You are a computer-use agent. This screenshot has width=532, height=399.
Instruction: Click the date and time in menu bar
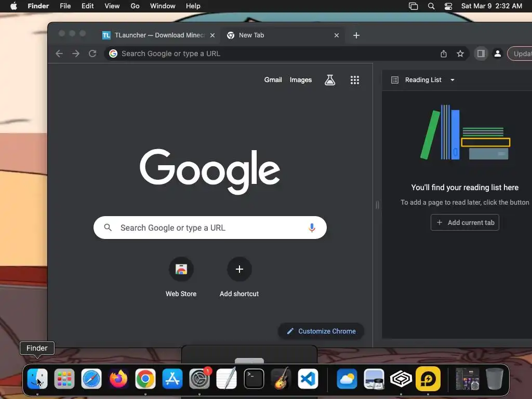coord(491,6)
